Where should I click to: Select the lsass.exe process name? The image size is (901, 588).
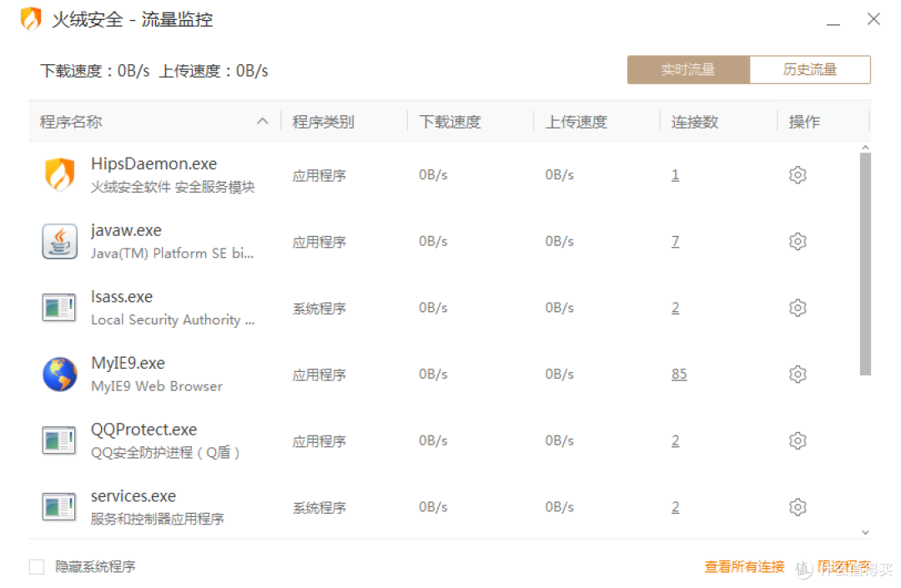coord(122,297)
